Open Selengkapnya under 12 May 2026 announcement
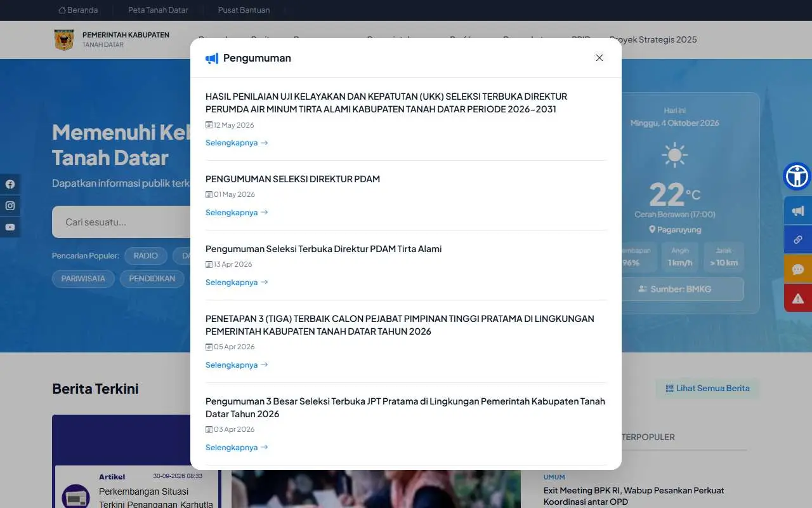This screenshot has height=508, width=812. click(x=237, y=143)
